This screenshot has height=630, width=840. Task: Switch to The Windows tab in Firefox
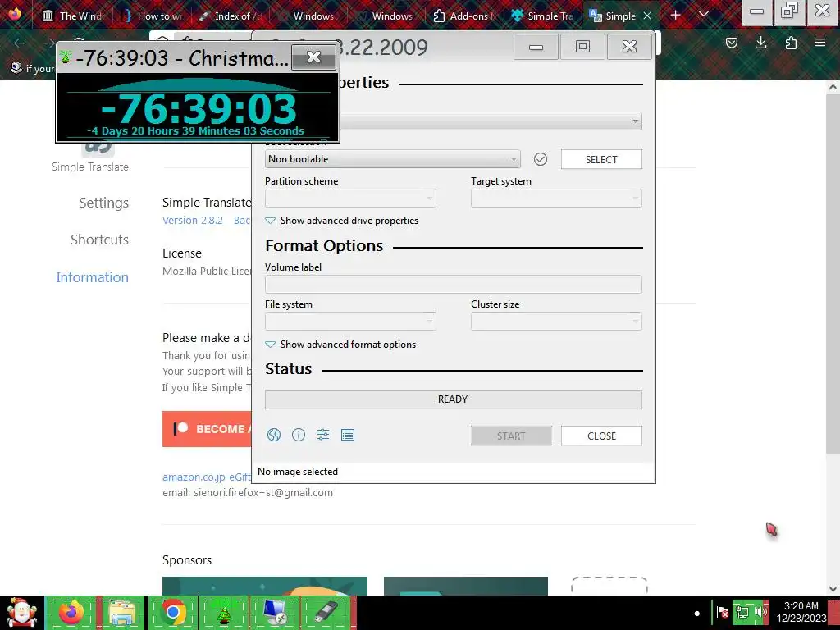[x=73, y=16]
